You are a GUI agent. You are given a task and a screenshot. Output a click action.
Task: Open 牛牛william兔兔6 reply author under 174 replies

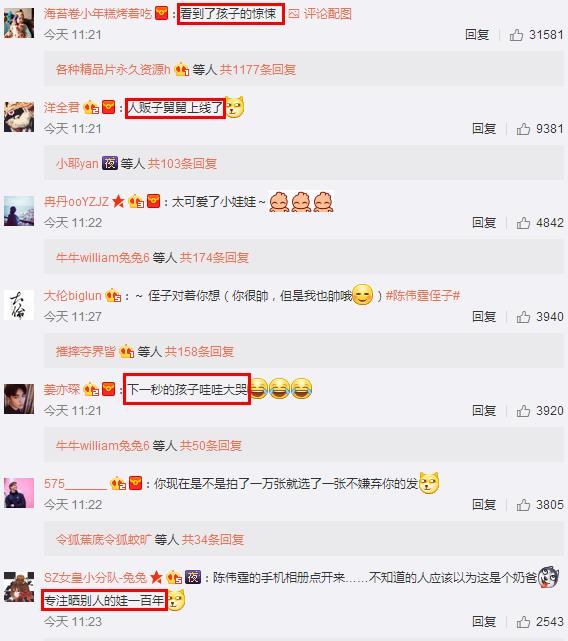coord(102,258)
